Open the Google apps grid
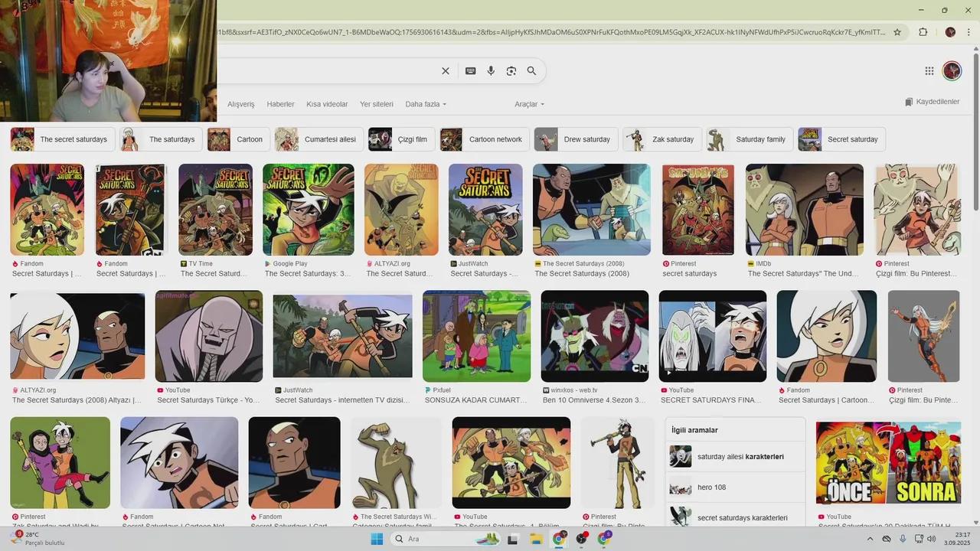 pyautogui.click(x=929, y=71)
